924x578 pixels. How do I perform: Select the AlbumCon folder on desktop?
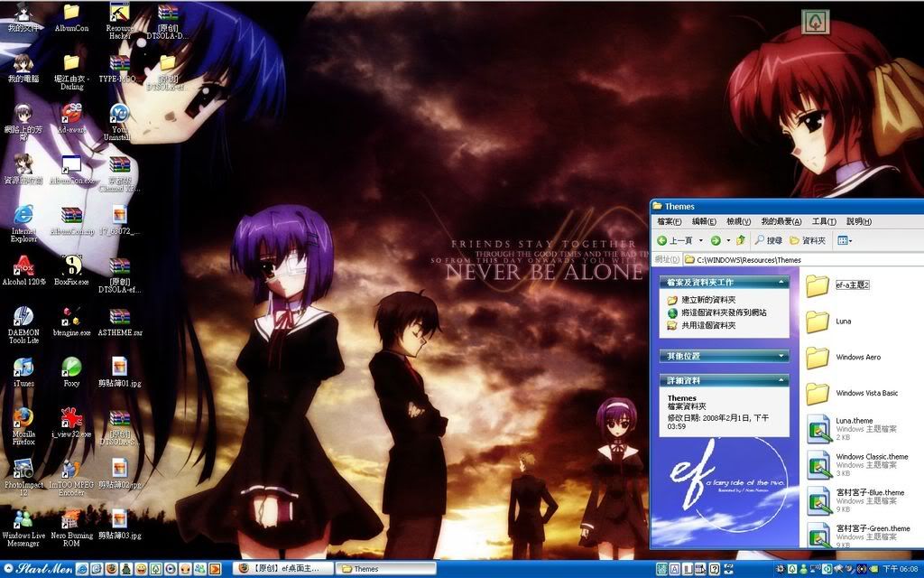tap(71, 18)
